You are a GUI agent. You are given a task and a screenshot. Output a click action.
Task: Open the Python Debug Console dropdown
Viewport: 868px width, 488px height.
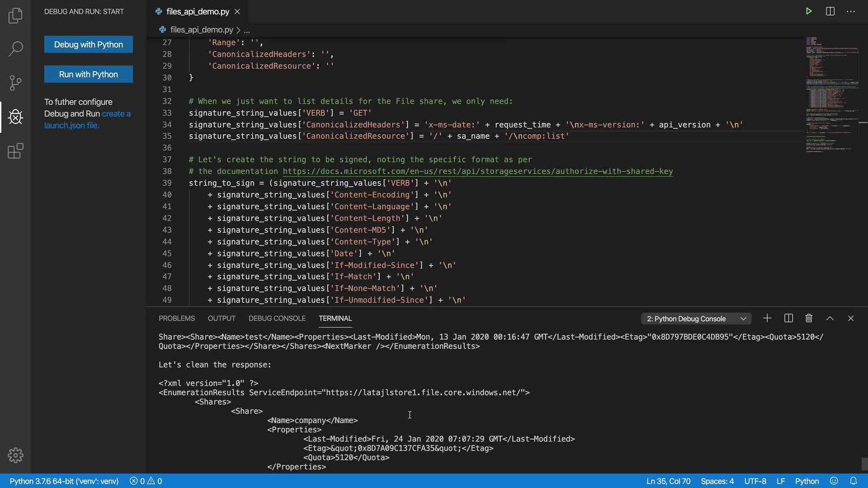click(696, 319)
